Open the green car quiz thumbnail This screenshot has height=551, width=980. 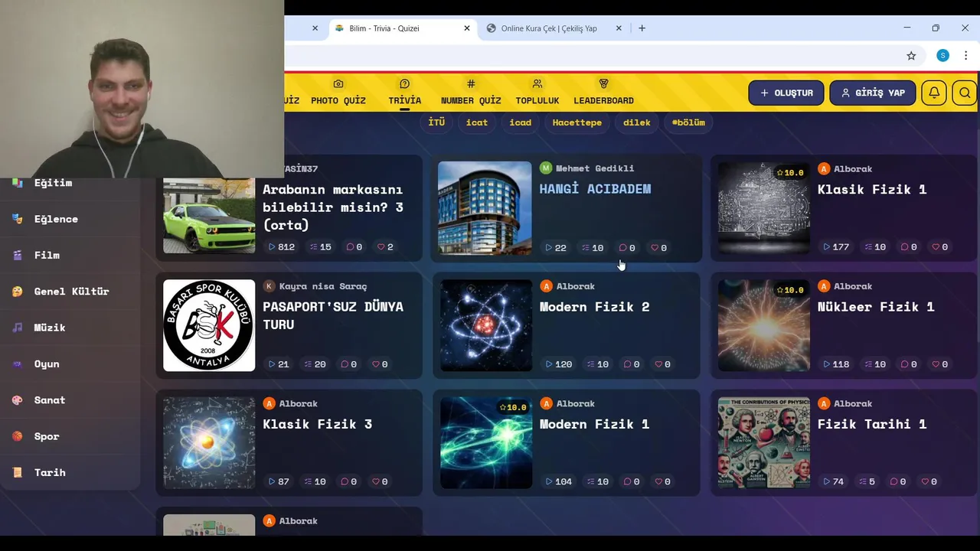coord(209,214)
